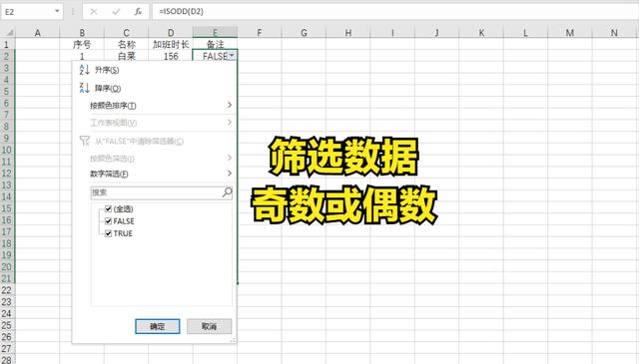Open the filter dropdown arrow in cell E2
The height and width of the screenshot is (364, 639).
(x=232, y=55)
